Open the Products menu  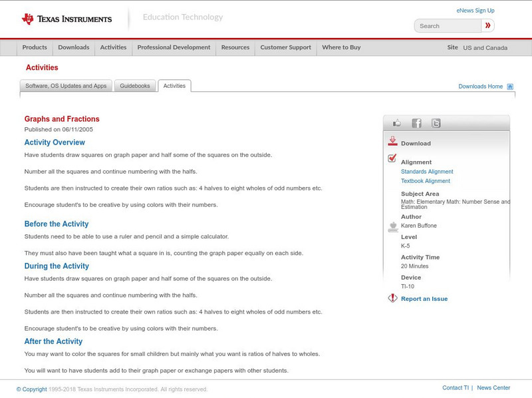pyautogui.click(x=35, y=47)
